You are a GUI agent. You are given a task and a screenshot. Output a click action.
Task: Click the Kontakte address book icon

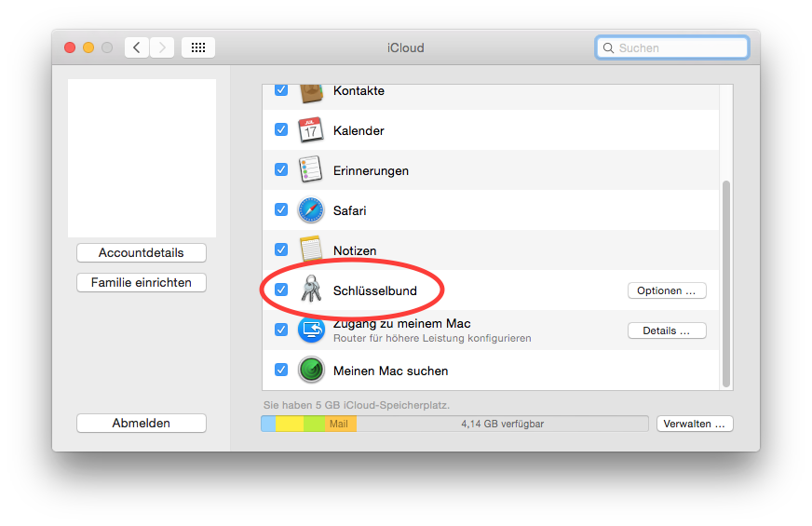(x=311, y=94)
